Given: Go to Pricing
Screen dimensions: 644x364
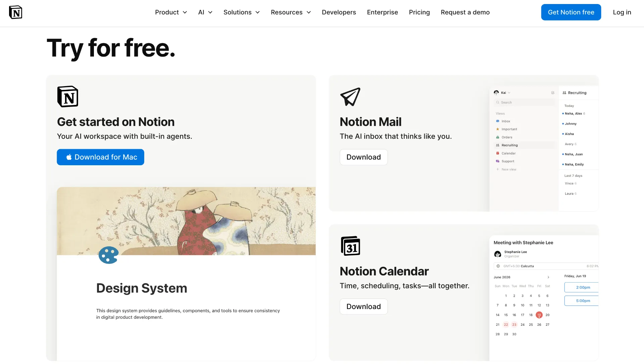Looking at the screenshot, I should click(x=419, y=12).
